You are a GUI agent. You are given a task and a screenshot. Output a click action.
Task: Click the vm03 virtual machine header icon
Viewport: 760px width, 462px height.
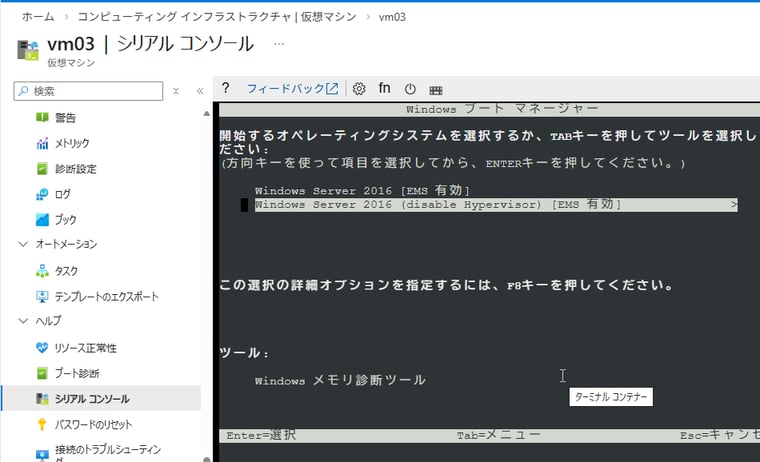click(28, 50)
